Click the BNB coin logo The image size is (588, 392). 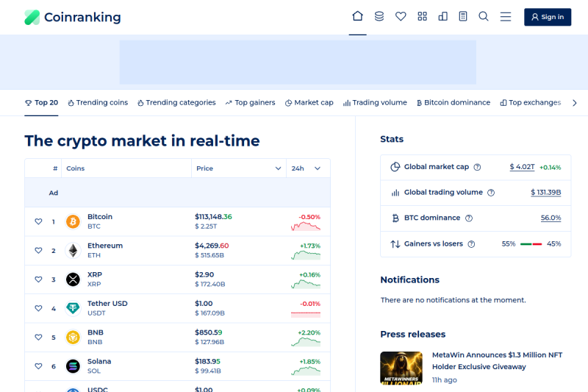click(x=73, y=338)
